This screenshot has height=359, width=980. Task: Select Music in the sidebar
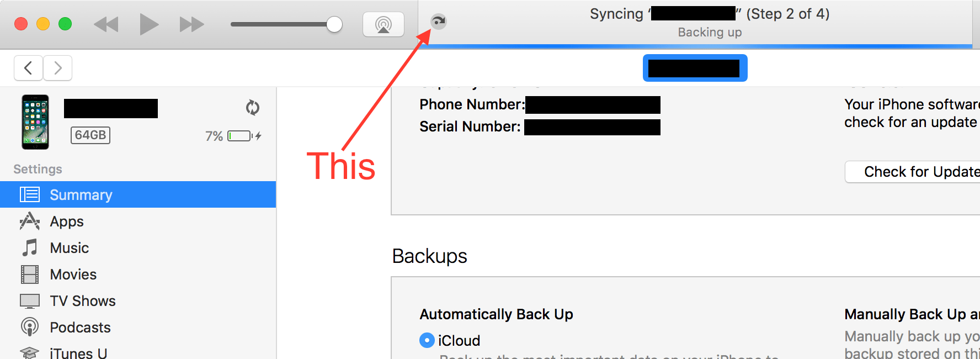point(69,248)
